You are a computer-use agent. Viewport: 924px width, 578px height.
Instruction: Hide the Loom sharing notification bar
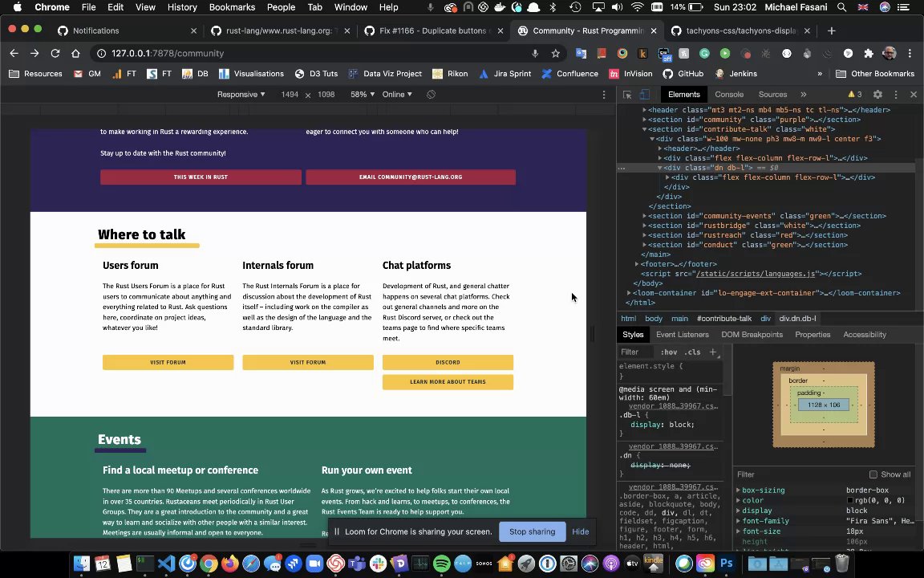pos(581,531)
